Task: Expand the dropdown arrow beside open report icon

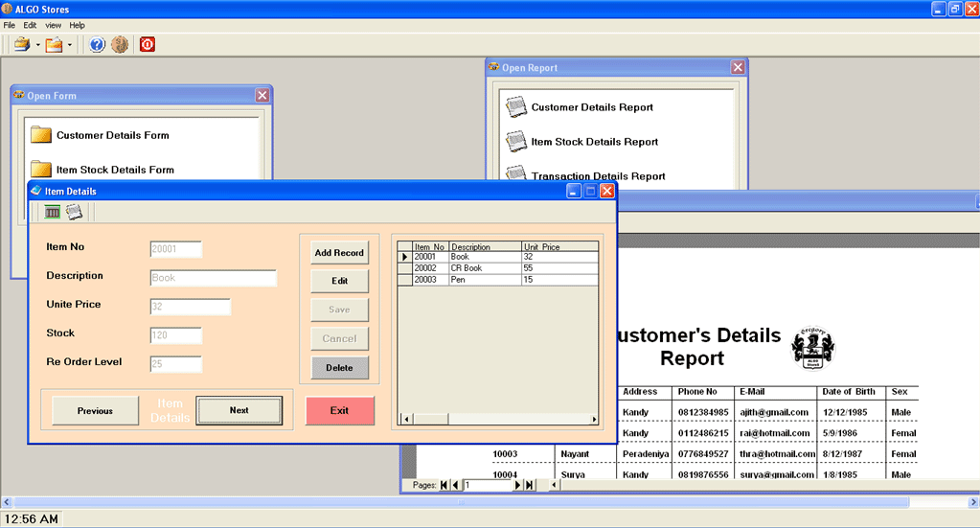Action: coord(70,45)
